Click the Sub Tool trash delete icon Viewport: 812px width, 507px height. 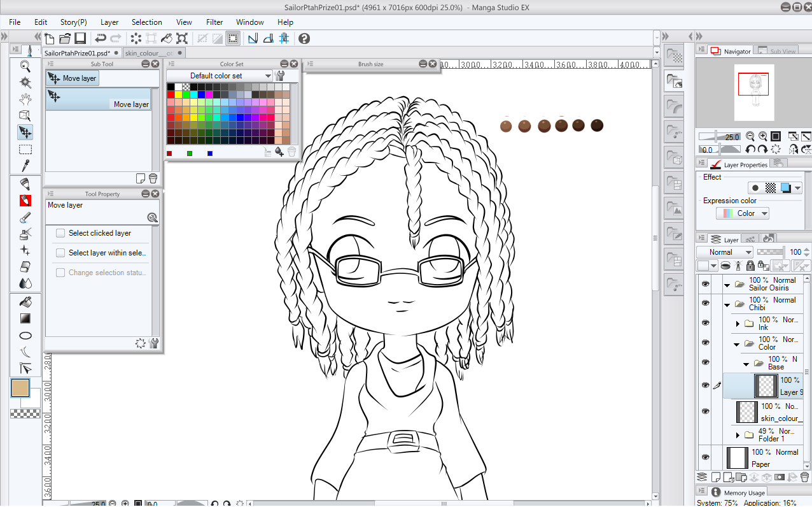click(x=153, y=178)
